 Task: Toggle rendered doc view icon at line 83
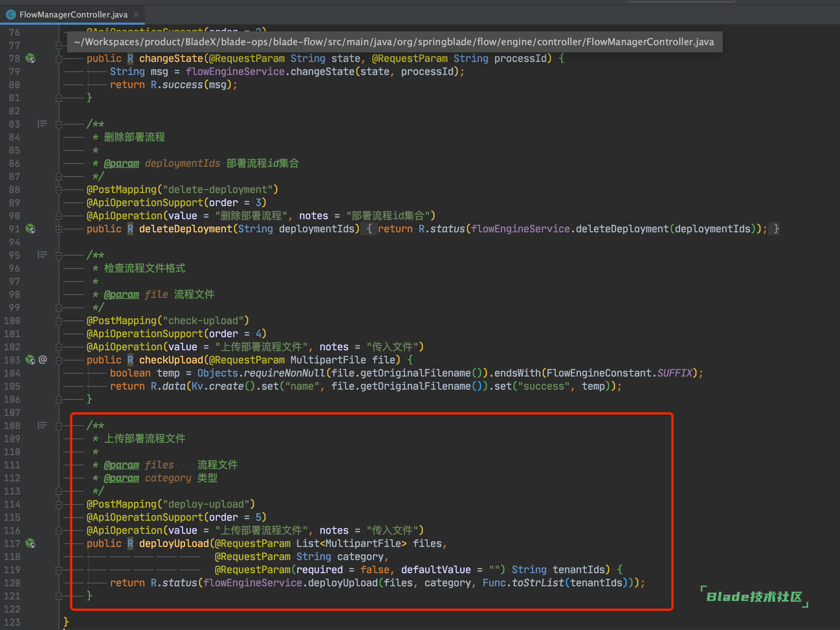[x=42, y=124]
